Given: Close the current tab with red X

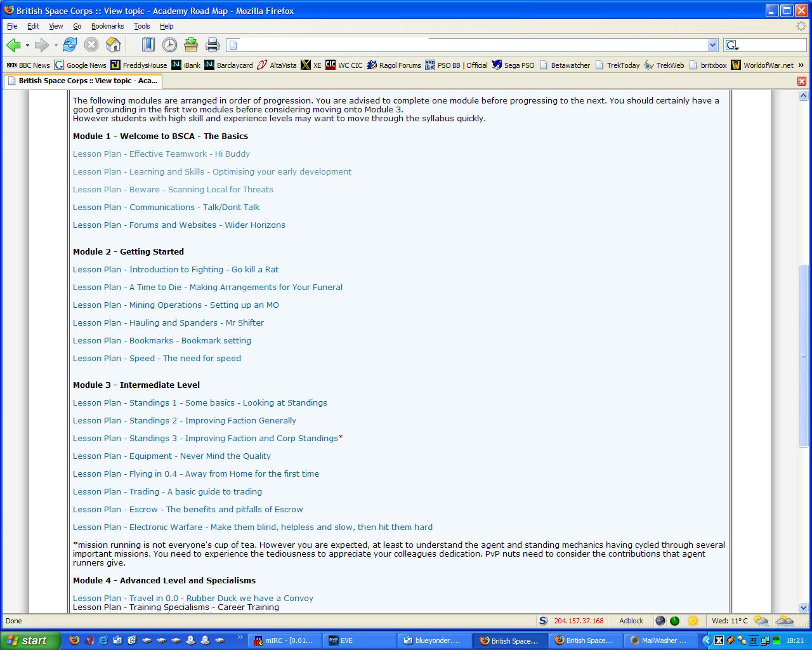Looking at the screenshot, I should tap(802, 81).
